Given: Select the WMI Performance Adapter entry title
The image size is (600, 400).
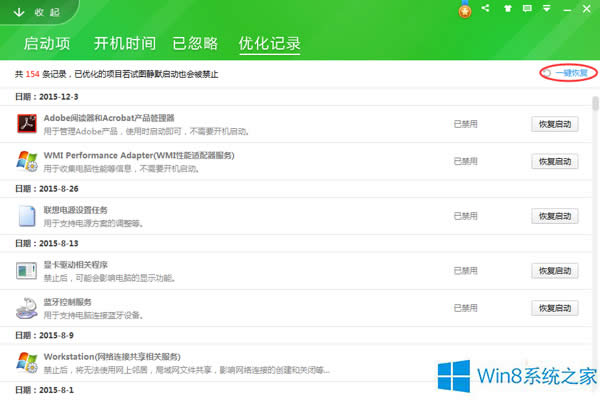Looking at the screenshot, I should [x=139, y=155].
